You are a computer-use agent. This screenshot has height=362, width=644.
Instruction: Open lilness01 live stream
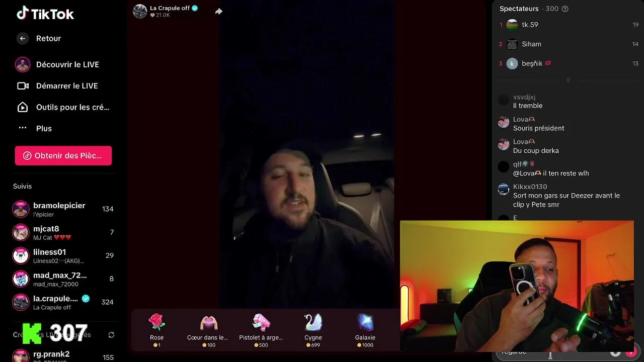pyautogui.click(x=63, y=255)
